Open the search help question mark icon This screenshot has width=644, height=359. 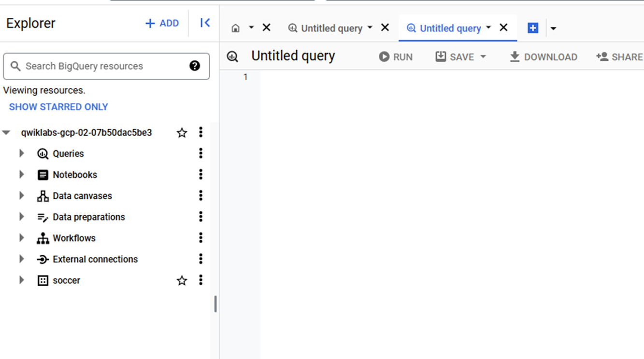point(195,66)
